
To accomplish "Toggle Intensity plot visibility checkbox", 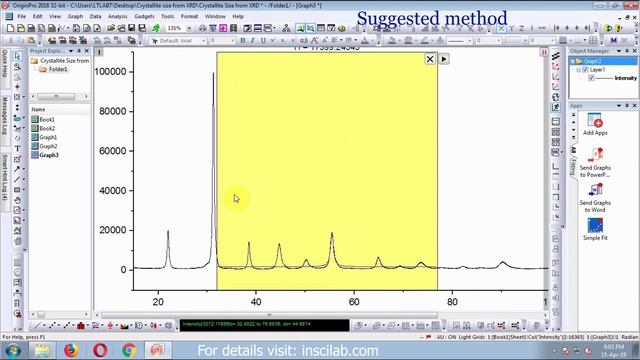I will [591, 78].
